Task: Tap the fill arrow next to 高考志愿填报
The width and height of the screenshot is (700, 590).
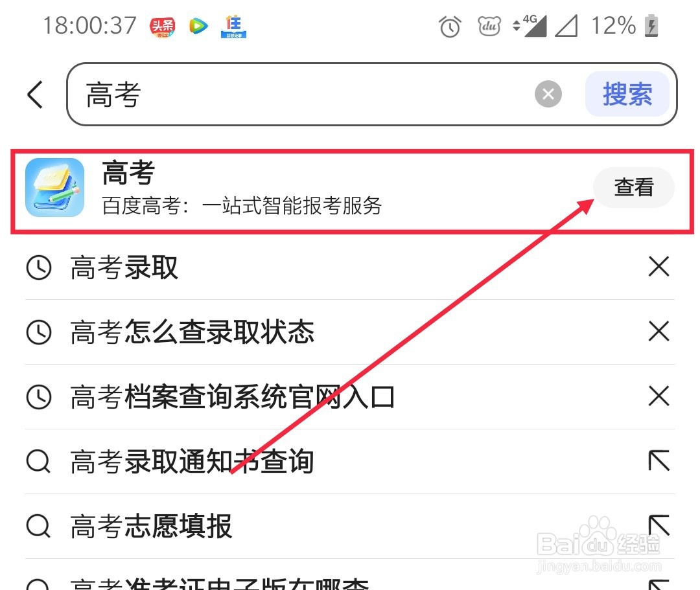Action: (659, 525)
